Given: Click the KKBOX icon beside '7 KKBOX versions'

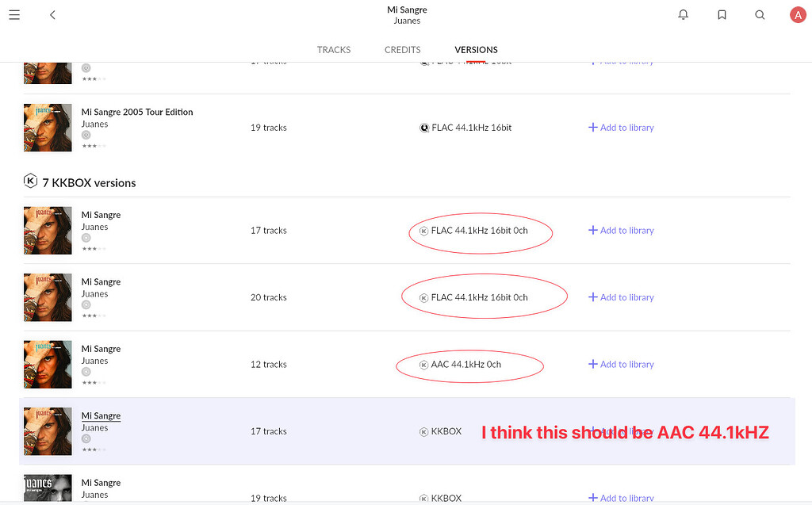Looking at the screenshot, I should click(30, 180).
